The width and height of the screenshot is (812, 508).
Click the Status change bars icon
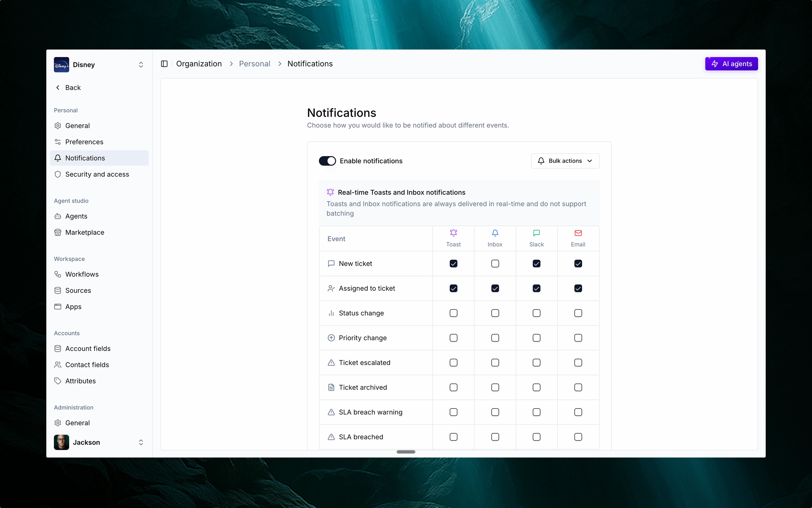click(x=331, y=313)
